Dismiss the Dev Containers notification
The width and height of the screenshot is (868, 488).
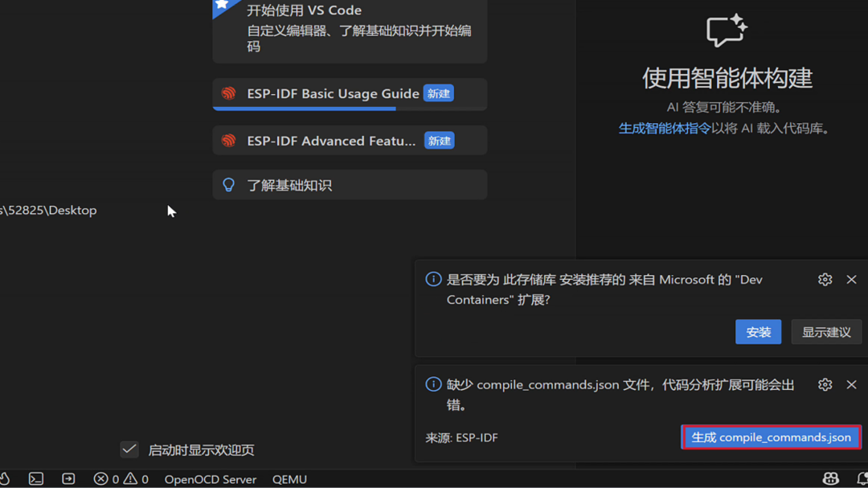tap(851, 279)
